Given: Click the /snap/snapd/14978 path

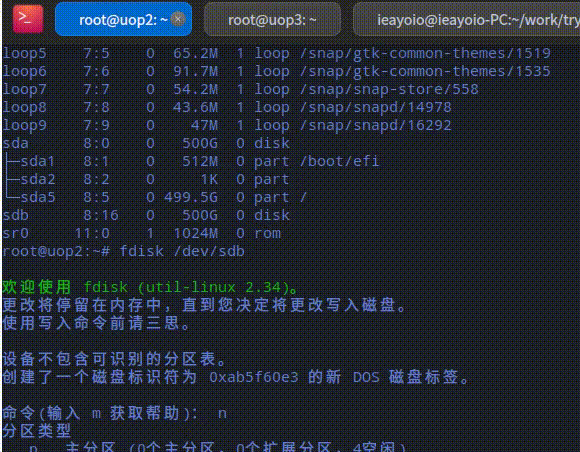Looking at the screenshot, I should [x=375, y=107].
